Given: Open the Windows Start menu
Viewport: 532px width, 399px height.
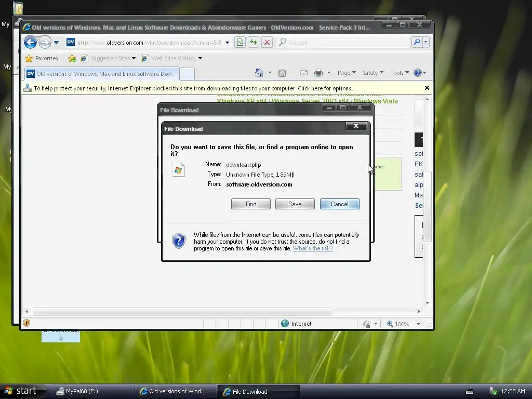Looking at the screenshot, I should (x=22, y=391).
